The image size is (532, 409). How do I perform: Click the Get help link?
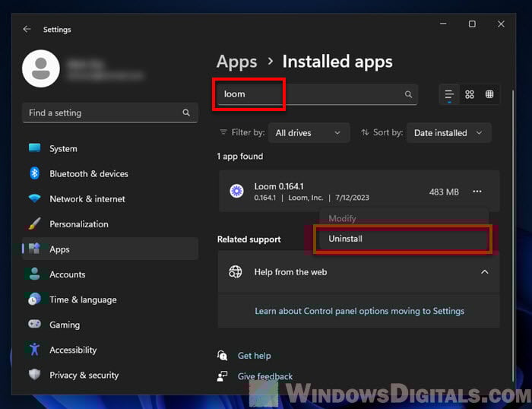click(254, 356)
